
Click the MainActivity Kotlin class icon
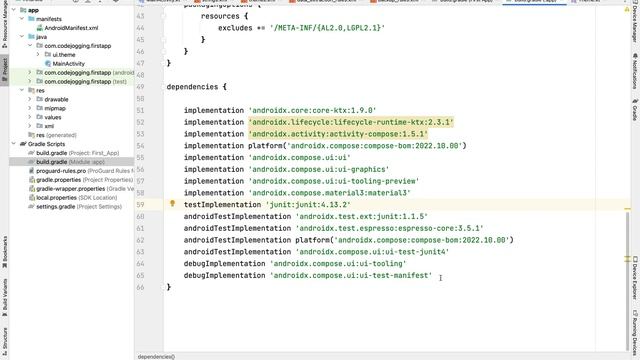click(48, 64)
